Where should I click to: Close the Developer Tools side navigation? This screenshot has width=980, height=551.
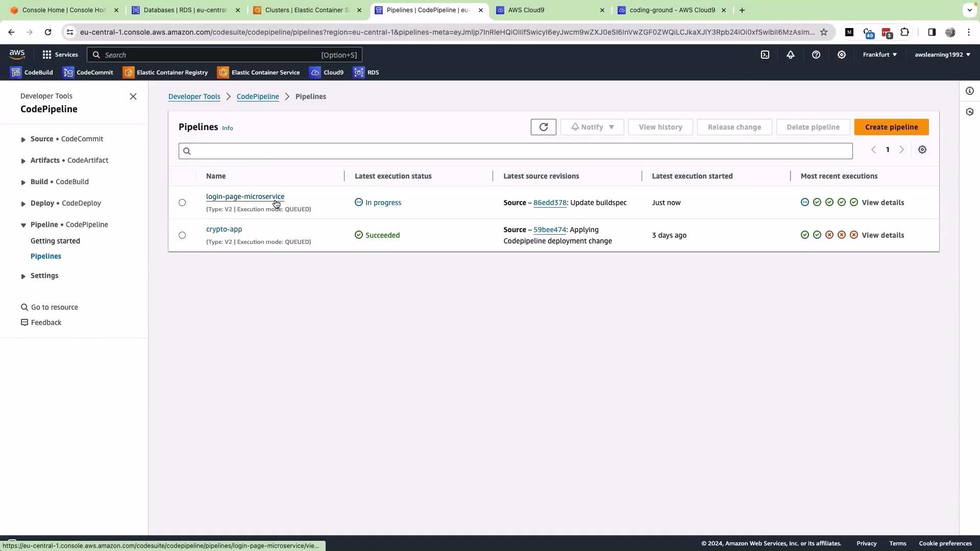133,96
